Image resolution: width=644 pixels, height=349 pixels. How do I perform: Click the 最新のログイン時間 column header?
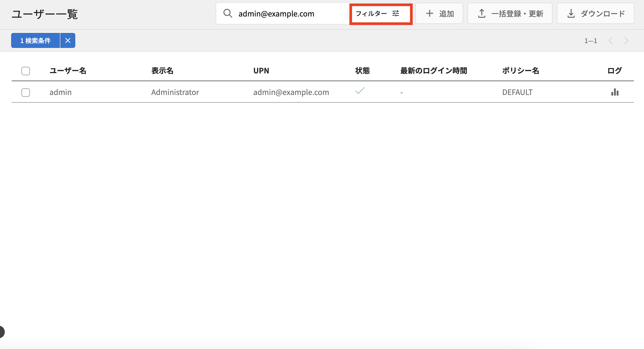(433, 70)
